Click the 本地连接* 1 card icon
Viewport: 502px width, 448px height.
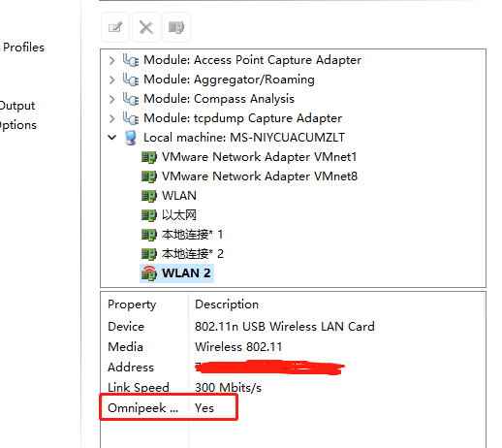[x=149, y=235]
